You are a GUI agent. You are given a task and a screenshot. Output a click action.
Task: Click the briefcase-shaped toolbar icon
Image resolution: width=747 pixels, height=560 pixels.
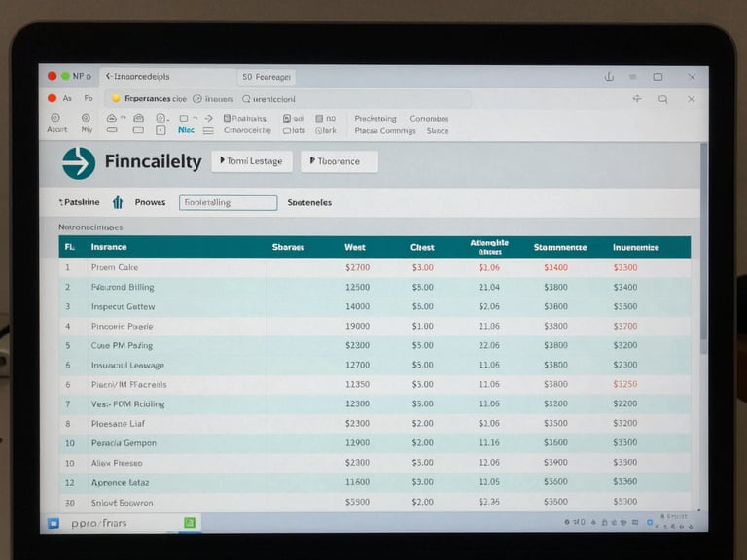click(x=139, y=118)
